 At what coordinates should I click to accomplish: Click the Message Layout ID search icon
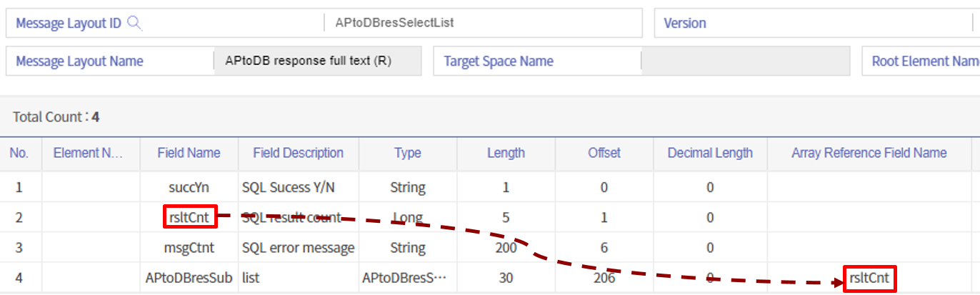coord(134,23)
